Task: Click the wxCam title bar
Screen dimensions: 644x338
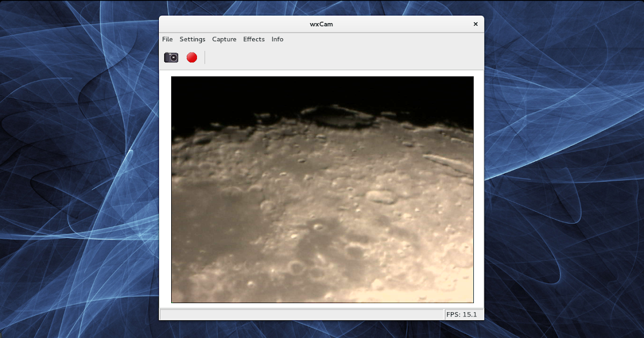Action: point(322,24)
